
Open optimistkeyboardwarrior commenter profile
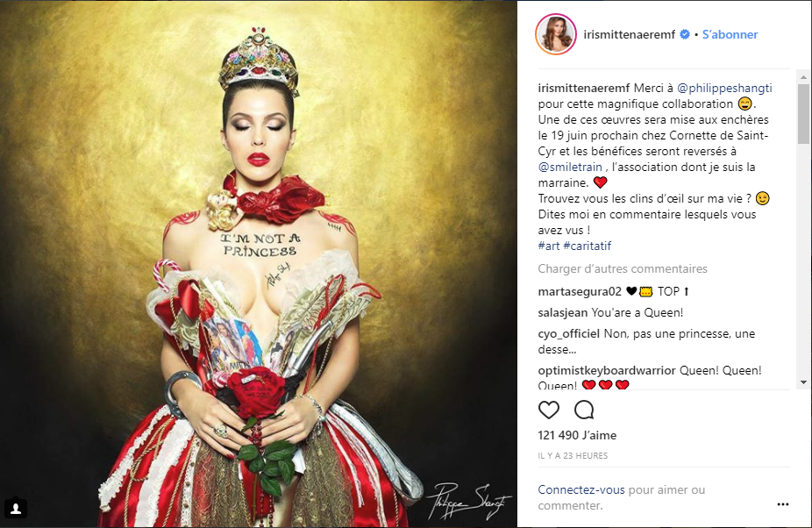coord(607,370)
